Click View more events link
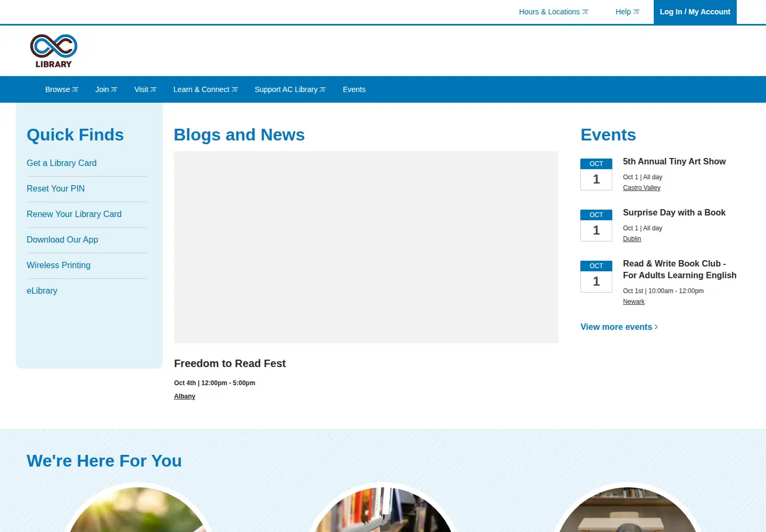 click(x=619, y=327)
